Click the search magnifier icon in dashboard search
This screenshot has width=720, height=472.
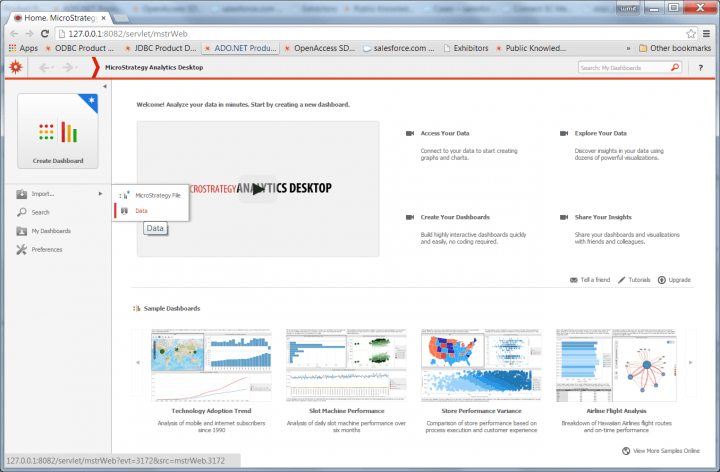pos(674,68)
